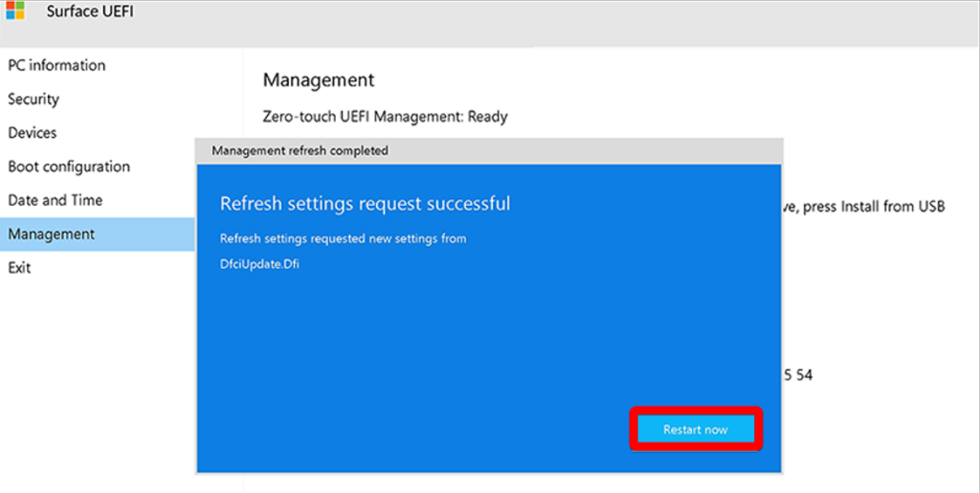Image resolution: width=980 pixels, height=493 pixels.
Task: Click the Microsoft logo icon
Action: pyautogui.click(x=15, y=11)
